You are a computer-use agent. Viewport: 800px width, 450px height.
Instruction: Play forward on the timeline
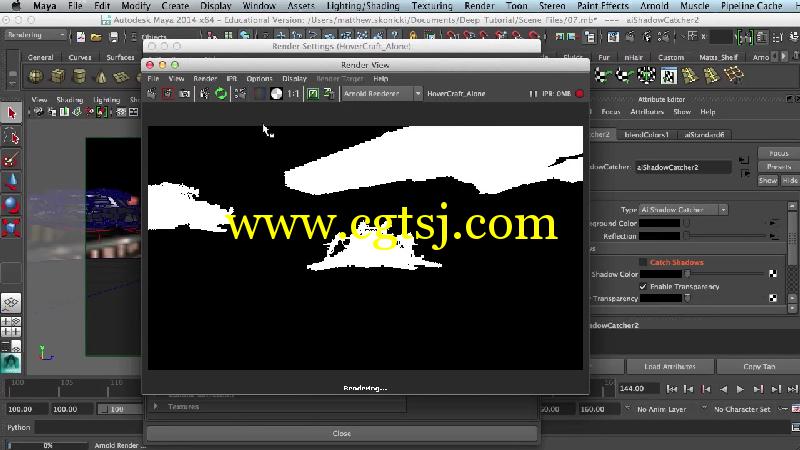[740, 389]
